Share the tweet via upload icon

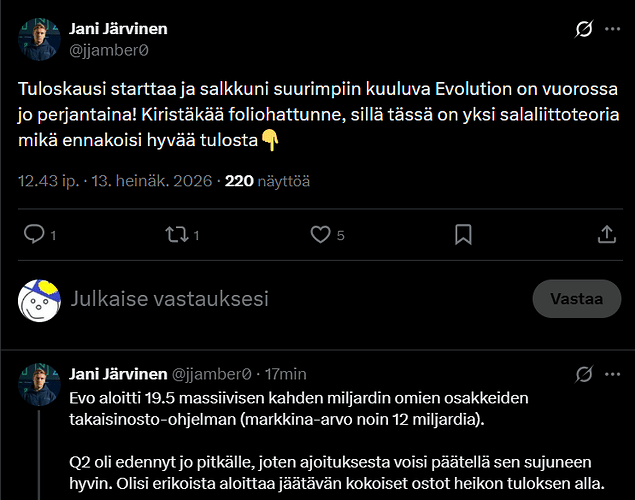click(607, 234)
